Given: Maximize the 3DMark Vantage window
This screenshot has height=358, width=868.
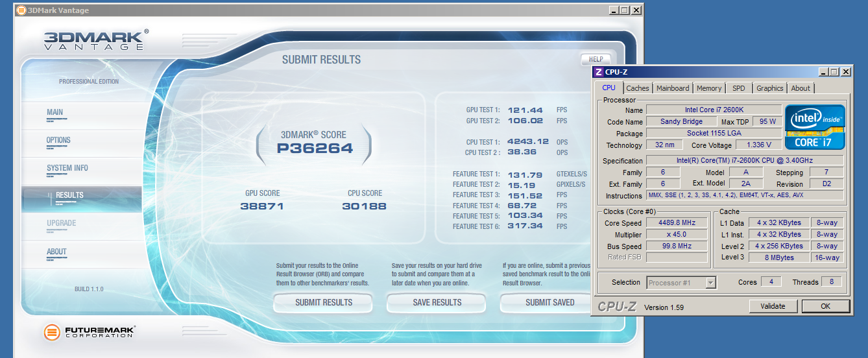Looking at the screenshot, I should coord(625,10).
